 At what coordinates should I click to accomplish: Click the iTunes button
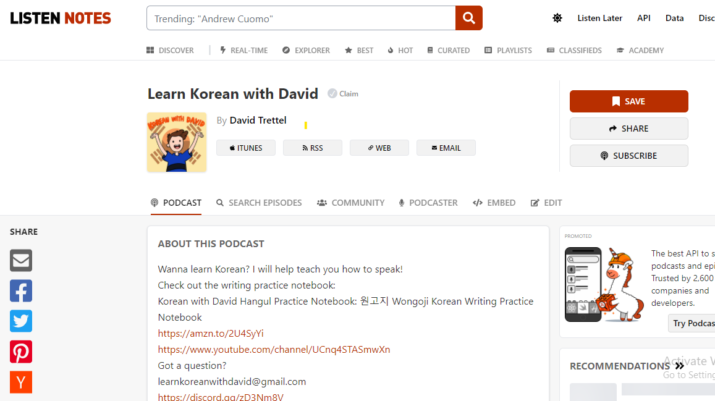(x=246, y=148)
